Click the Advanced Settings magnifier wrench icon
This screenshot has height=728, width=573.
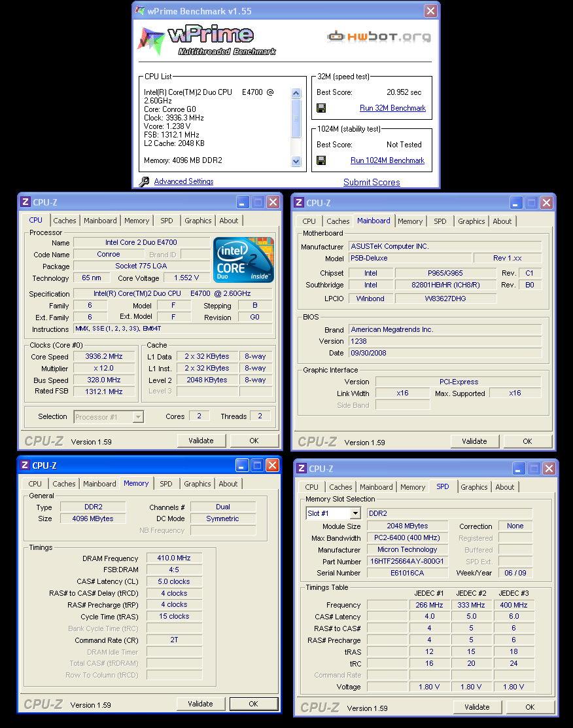coord(145,181)
